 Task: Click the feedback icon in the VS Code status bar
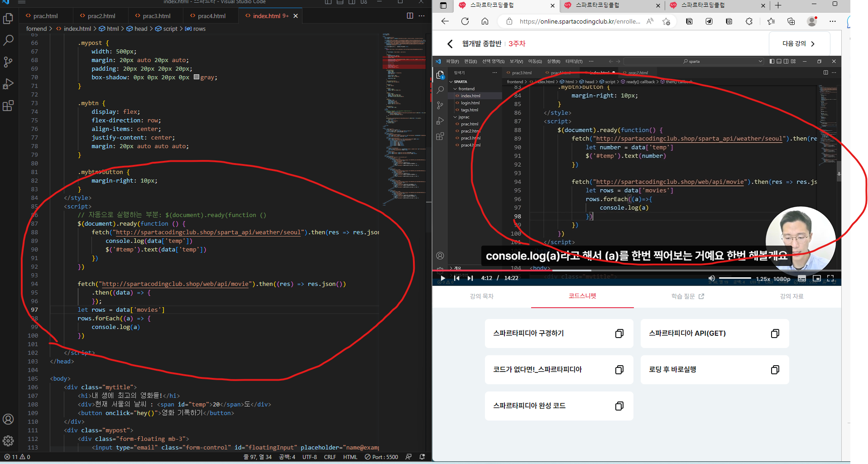pos(409,457)
